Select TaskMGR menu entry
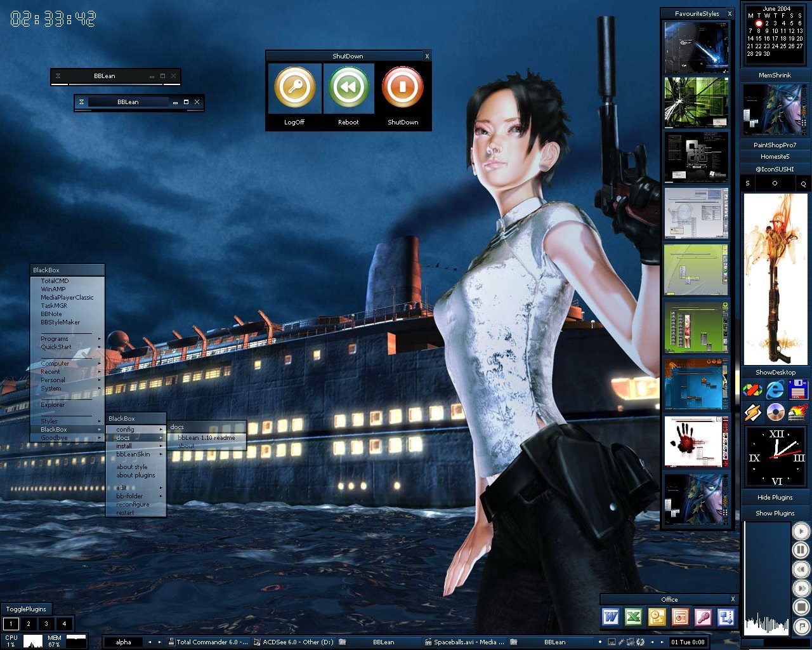Image resolution: width=812 pixels, height=650 pixels. [x=67, y=306]
